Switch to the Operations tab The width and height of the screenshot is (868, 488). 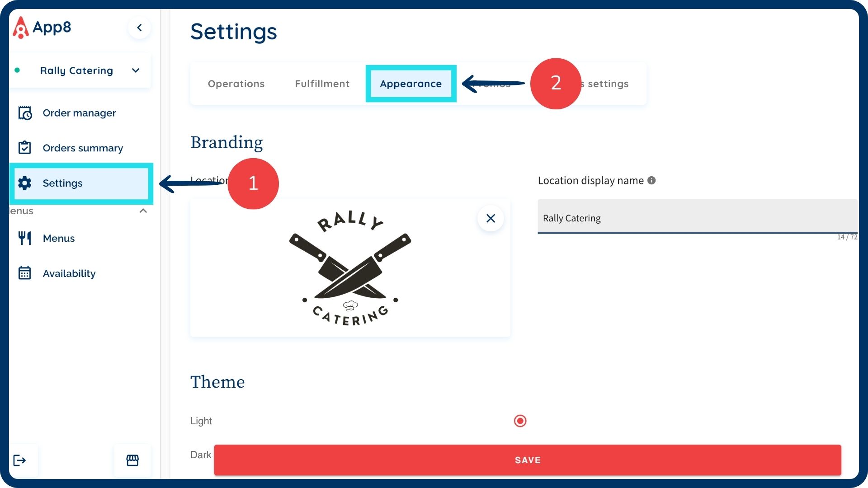236,84
